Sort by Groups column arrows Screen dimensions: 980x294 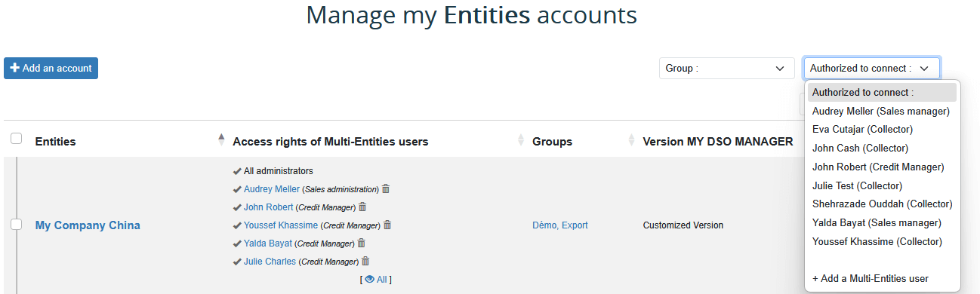pos(631,139)
